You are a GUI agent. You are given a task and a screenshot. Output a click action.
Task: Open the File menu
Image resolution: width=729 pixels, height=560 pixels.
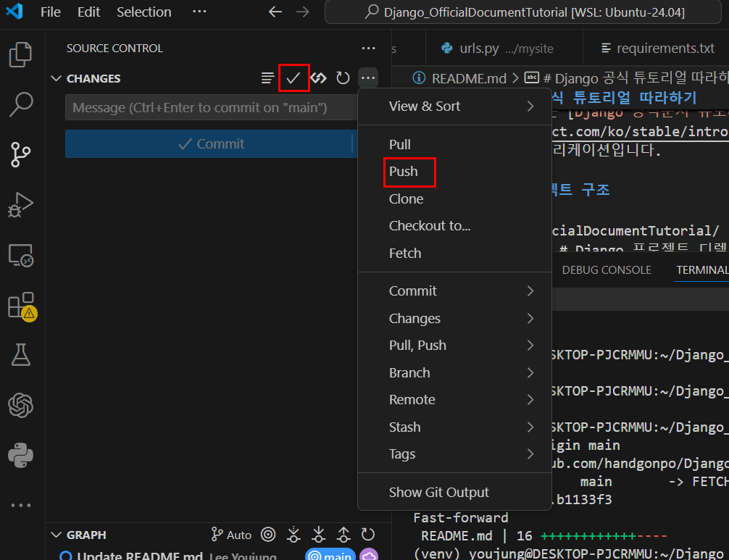(x=50, y=12)
